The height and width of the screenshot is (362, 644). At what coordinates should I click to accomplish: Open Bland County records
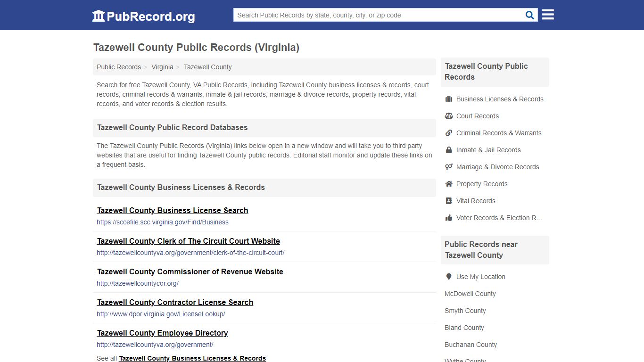pyautogui.click(x=464, y=328)
